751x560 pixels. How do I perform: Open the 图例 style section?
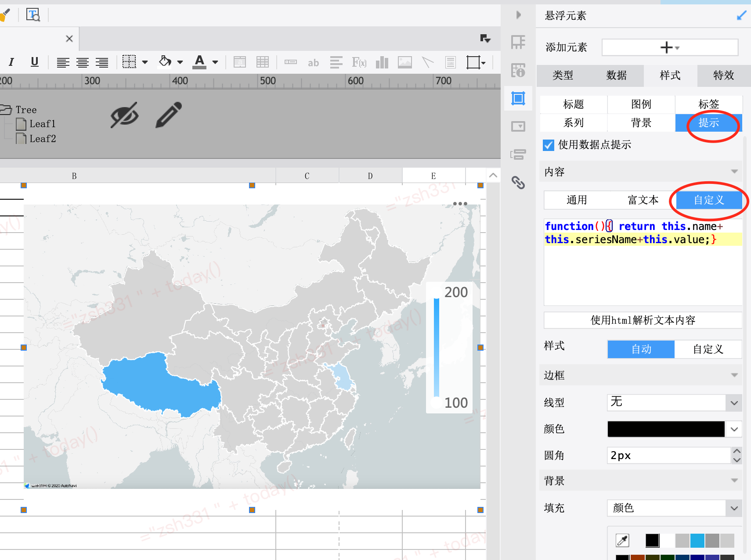click(x=641, y=104)
